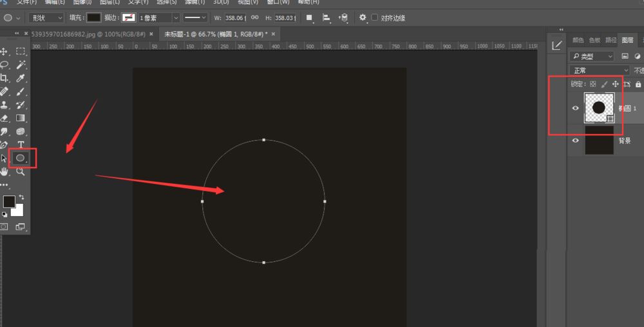Select the Type tool
The height and width of the screenshot is (327, 644).
(21, 144)
